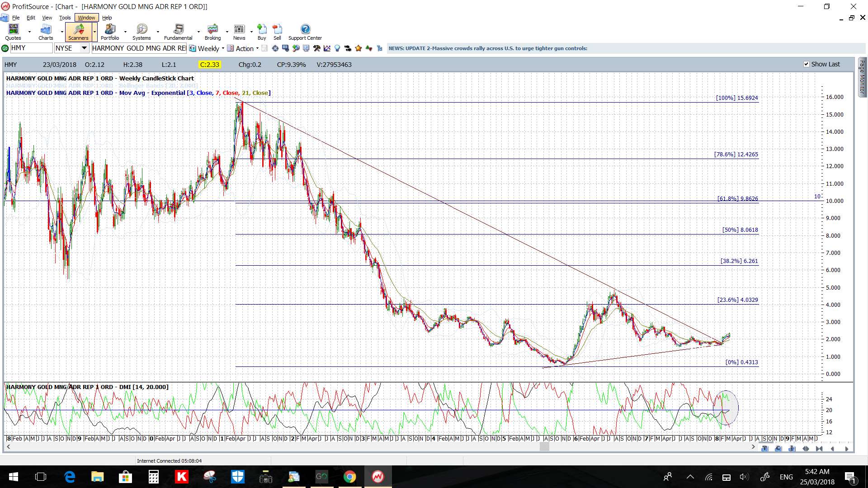Click the horizontal scrollbar thumb

(544, 446)
